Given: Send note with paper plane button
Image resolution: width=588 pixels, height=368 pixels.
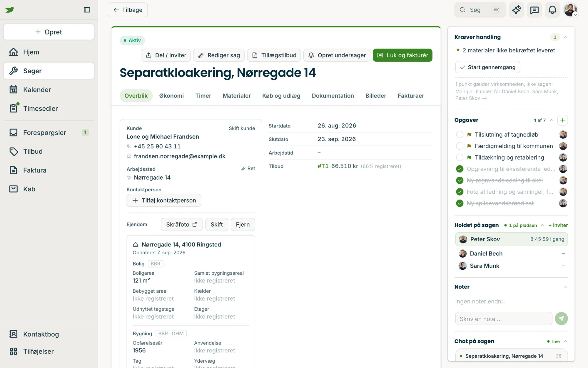Looking at the screenshot, I should (561, 319).
